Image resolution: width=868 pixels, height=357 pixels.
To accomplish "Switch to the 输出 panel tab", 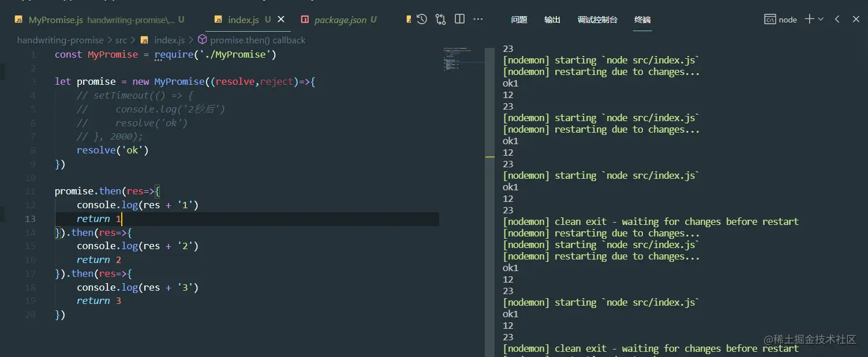I will 552,20.
